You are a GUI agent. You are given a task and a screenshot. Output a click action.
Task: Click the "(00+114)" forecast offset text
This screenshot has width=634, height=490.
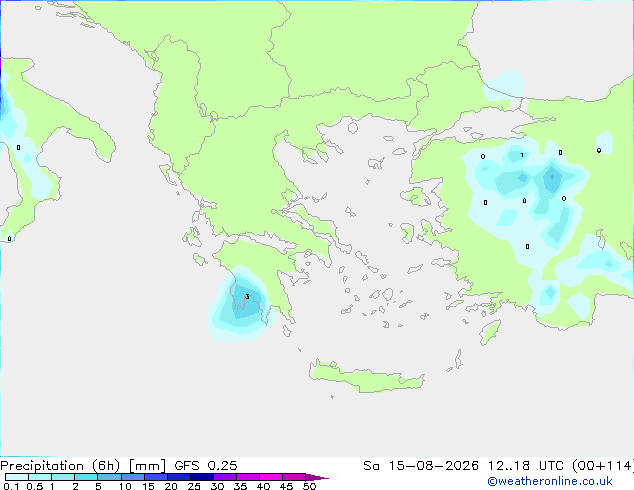(603, 466)
